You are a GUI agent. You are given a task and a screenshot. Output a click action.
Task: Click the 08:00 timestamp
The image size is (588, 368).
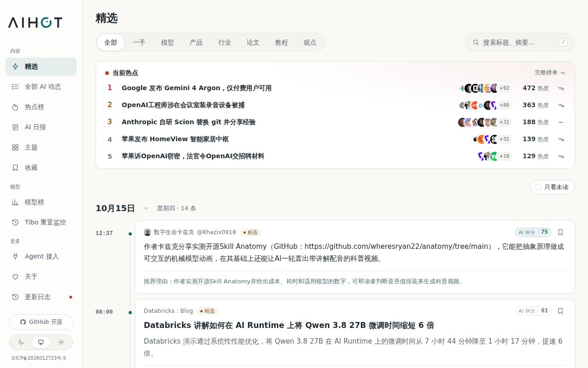tap(104, 312)
